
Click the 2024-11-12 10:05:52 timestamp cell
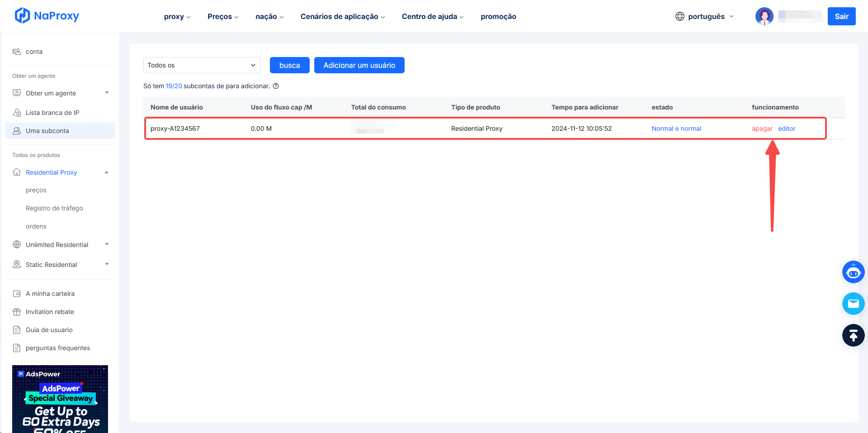pos(581,128)
